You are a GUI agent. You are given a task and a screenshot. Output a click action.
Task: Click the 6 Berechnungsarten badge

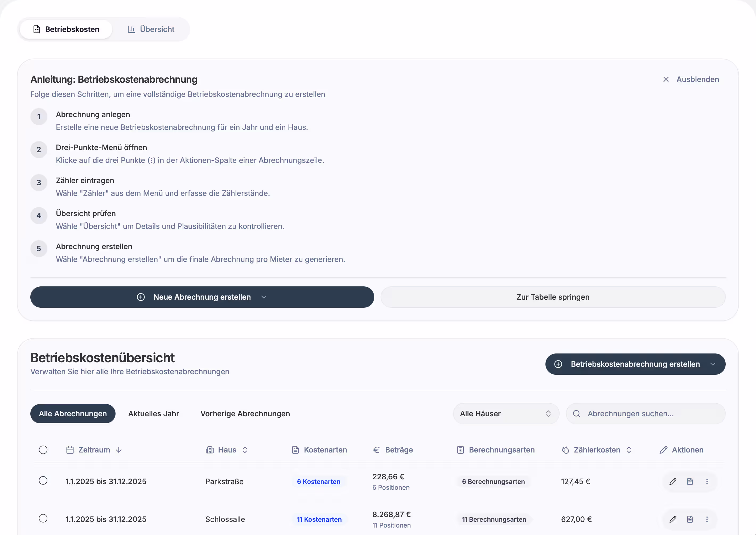click(493, 481)
